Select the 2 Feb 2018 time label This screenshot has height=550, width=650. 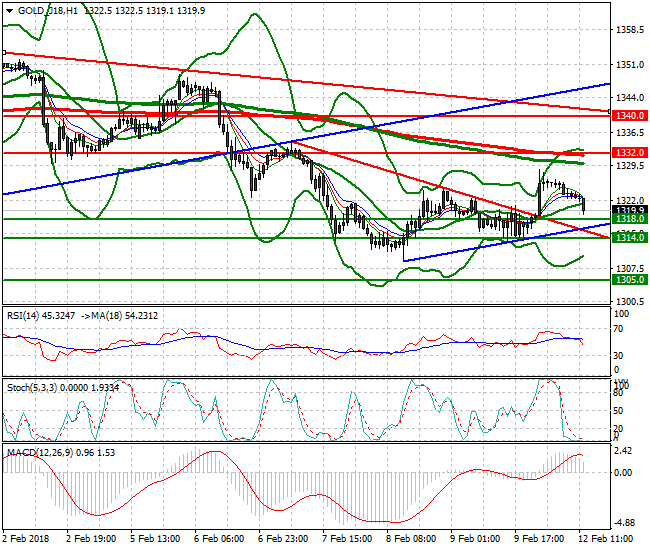26,539
